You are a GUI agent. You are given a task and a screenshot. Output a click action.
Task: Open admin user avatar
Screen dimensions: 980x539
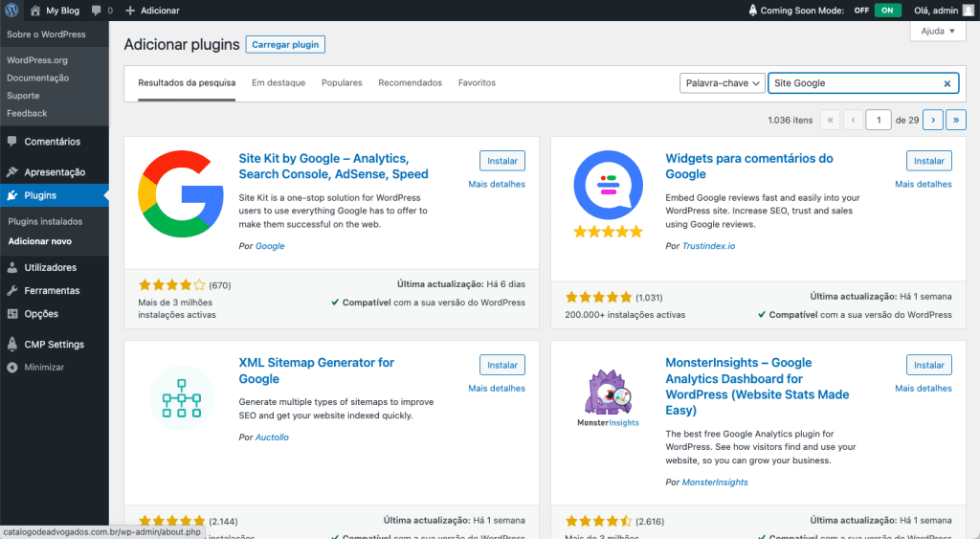969,10
